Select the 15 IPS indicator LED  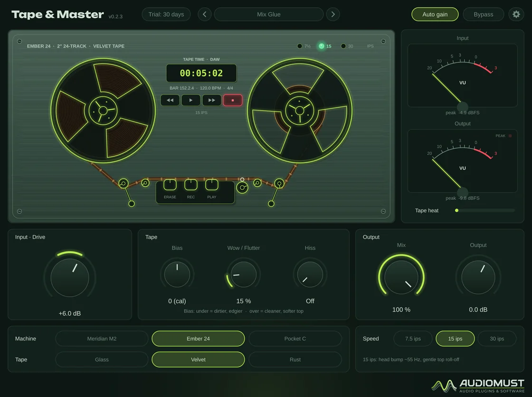[x=321, y=46]
